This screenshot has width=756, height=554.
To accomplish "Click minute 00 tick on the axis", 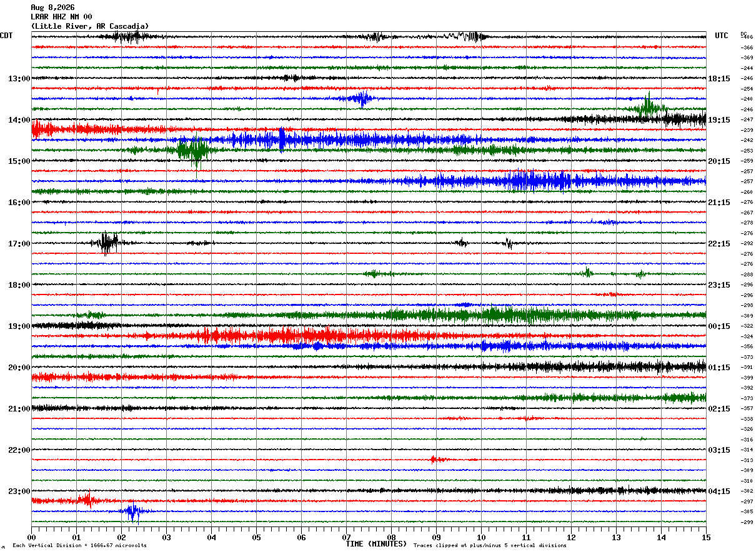I will [x=31, y=537].
